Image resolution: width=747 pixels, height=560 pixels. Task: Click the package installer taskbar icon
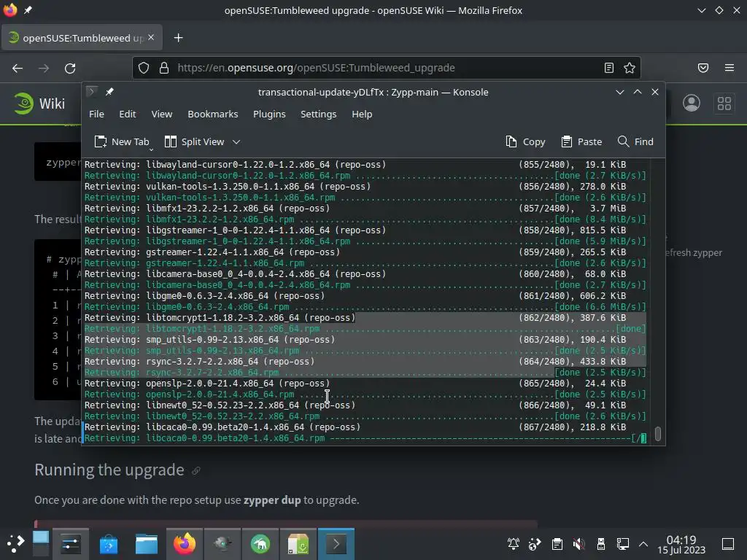(298, 544)
